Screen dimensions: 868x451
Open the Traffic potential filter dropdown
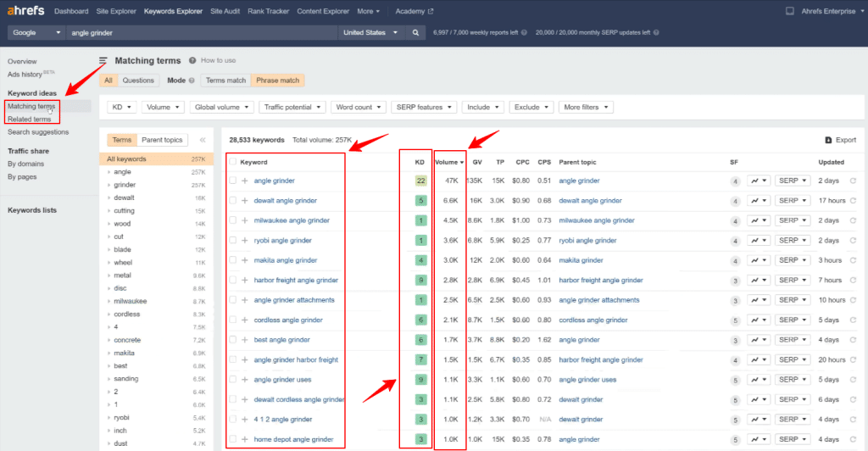click(x=292, y=108)
